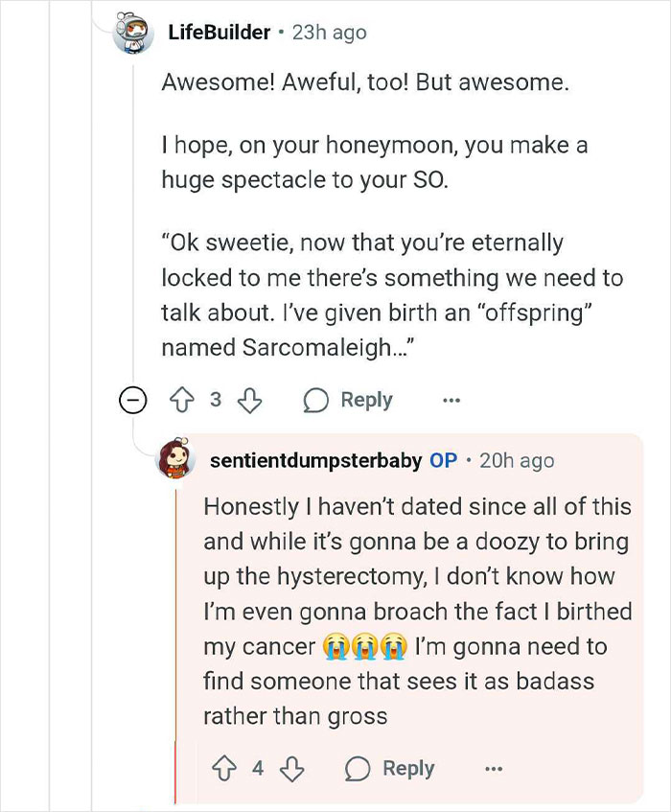Open the overflow menu on LifeBuilder's comment
This screenshot has height=812, width=671.
[451, 400]
